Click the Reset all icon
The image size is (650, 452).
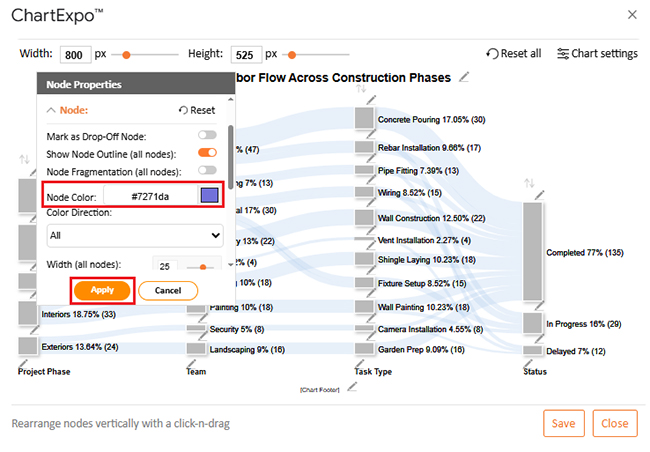point(492,54)
